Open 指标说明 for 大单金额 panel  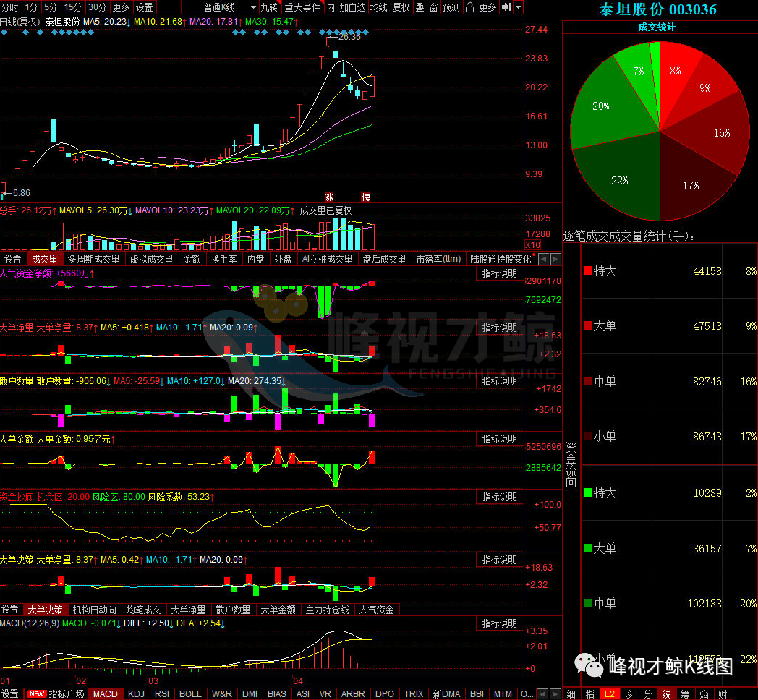point(500,439)
